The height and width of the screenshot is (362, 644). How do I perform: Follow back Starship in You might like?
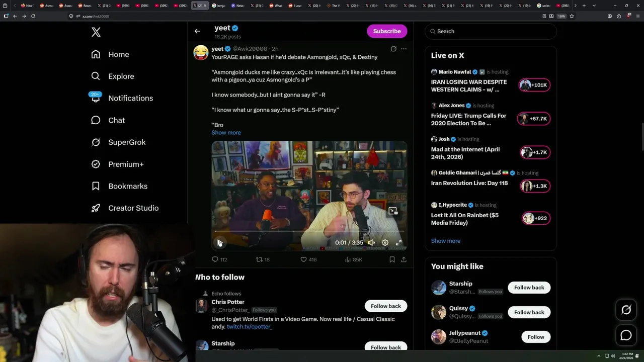point(529,288)
